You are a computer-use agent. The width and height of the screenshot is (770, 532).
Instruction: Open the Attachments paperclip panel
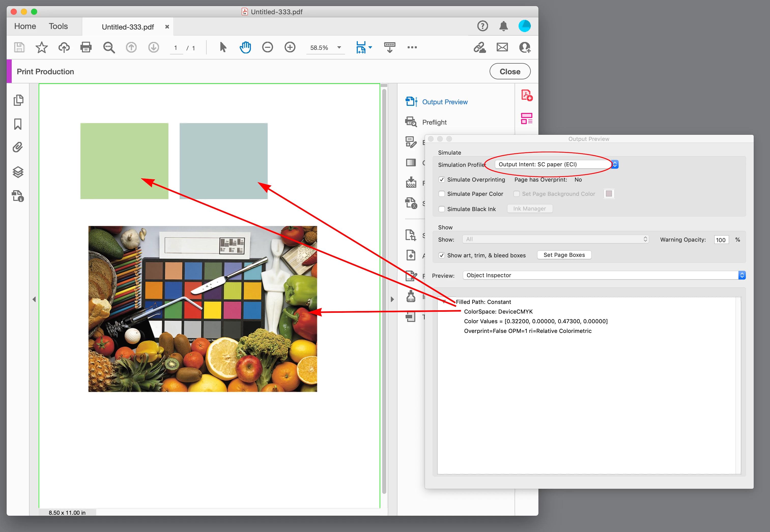click(x=18, y=147)
